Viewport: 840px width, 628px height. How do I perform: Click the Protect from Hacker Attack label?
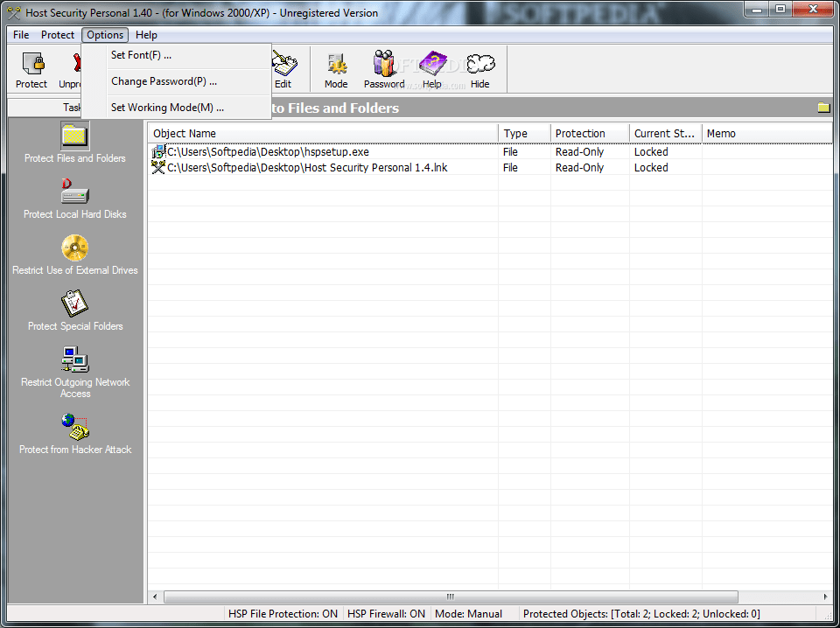click(75, 450)
